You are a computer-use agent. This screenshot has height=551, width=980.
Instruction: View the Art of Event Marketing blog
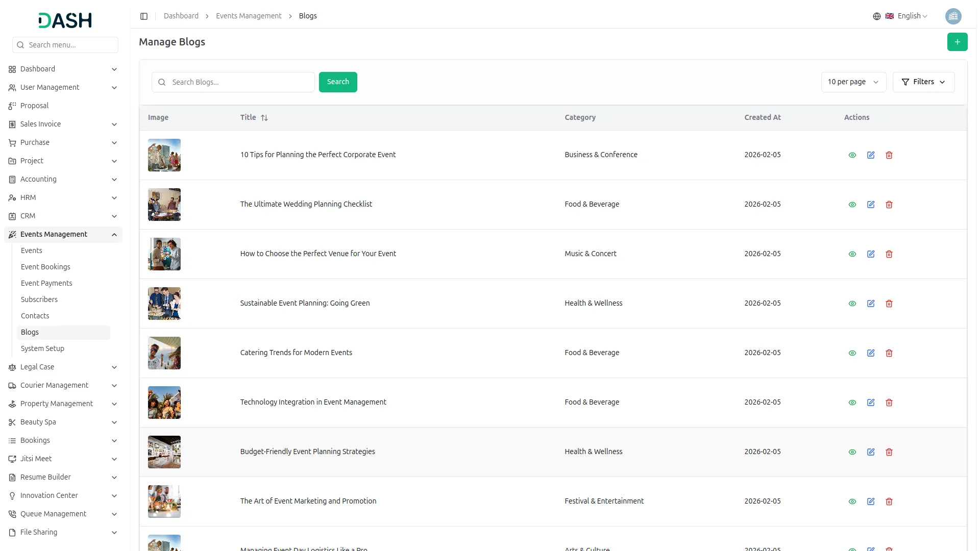click(x=852, y=502)
